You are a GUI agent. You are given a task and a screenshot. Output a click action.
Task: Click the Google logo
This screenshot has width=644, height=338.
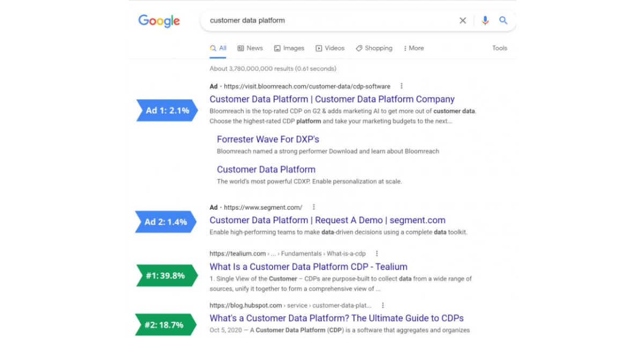coord(159,21)
